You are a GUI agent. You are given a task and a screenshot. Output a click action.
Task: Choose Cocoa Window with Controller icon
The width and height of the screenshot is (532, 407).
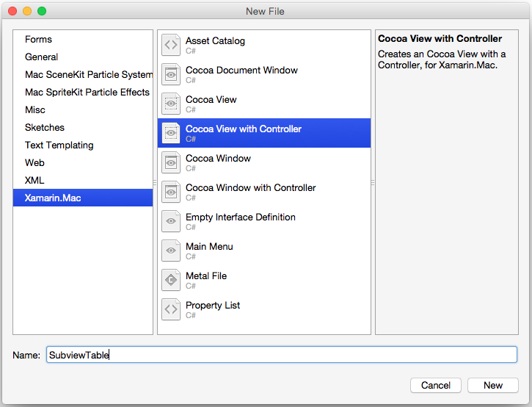pos(171,192)
